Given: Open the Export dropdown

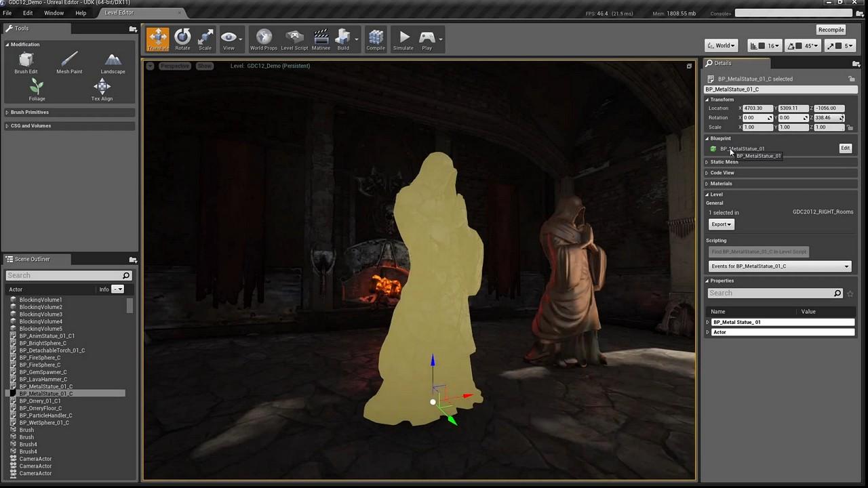Looking at the screenshot, I should point(721,224).
